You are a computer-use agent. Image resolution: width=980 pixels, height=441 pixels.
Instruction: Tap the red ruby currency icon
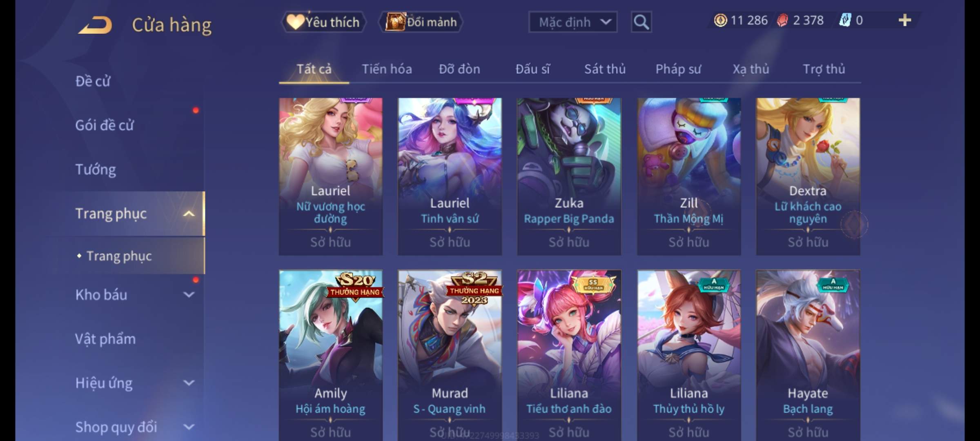(x=782, y=20)
